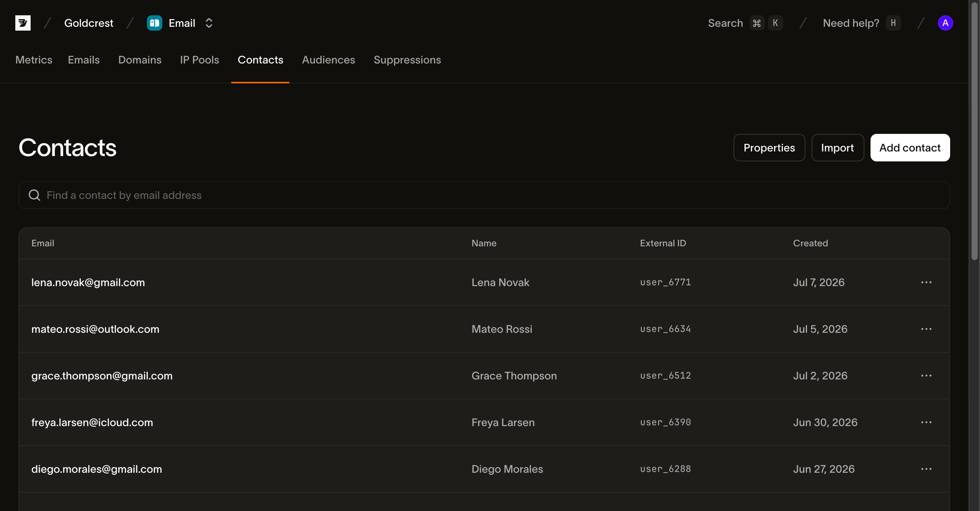This screenshot has width=980, height=511.
Task: Open the Properties button
Action: (769, 148)
